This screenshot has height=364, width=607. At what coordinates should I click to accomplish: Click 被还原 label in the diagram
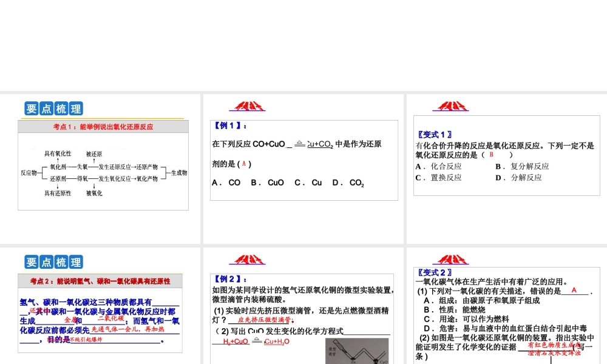[x=94, y=154]
